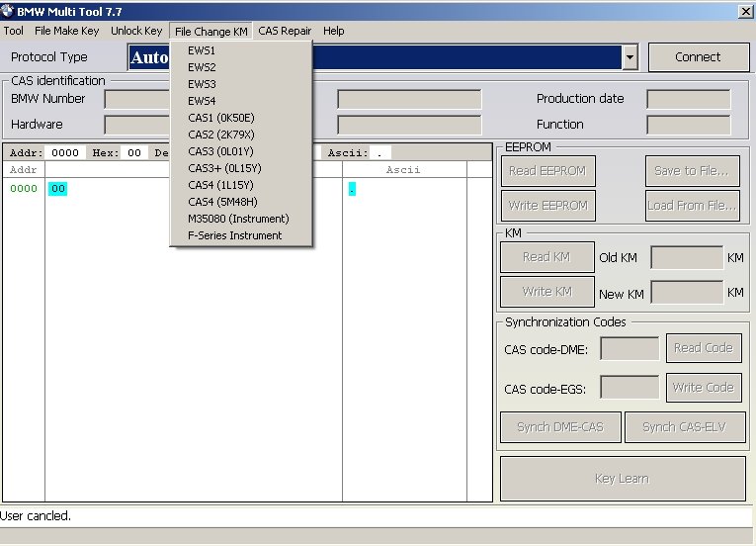The width and height of the screenshot is (756, 546).
Task: Open the Tool menu
Action: (x=14, y=31)
